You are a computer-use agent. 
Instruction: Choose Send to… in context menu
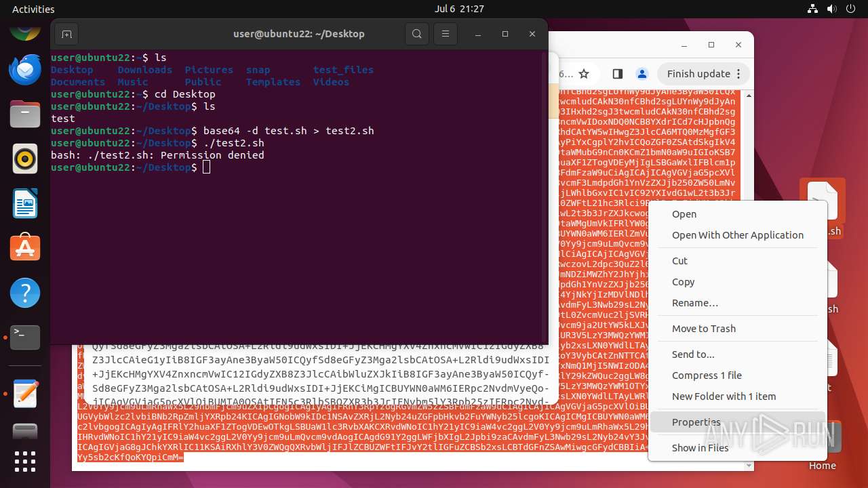point(693,354)
